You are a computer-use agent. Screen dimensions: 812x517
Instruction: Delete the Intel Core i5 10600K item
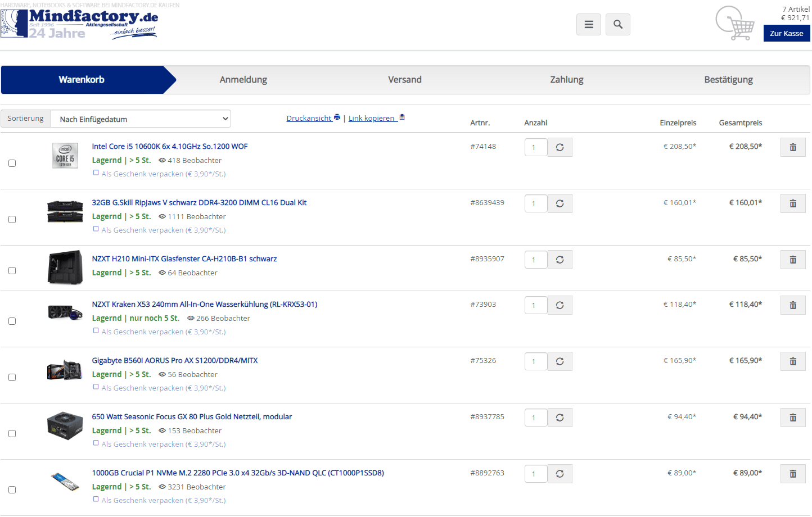point(793,147)
